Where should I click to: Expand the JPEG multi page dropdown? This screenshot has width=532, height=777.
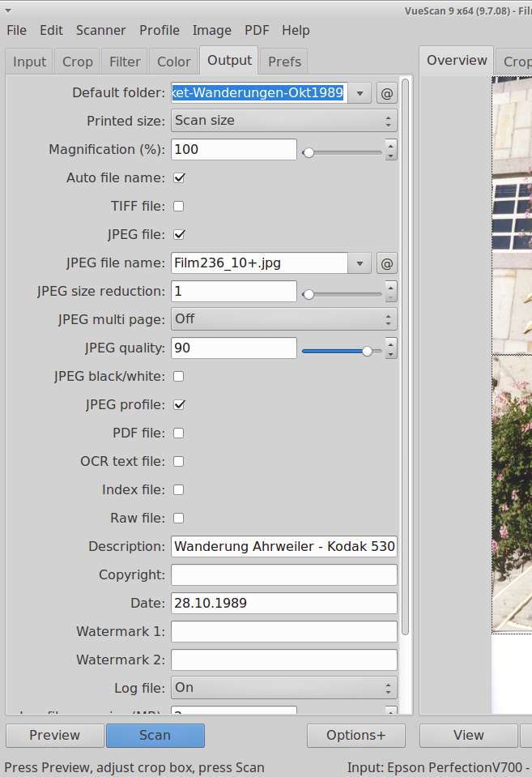pyautogui.click(x=283, y=319)
